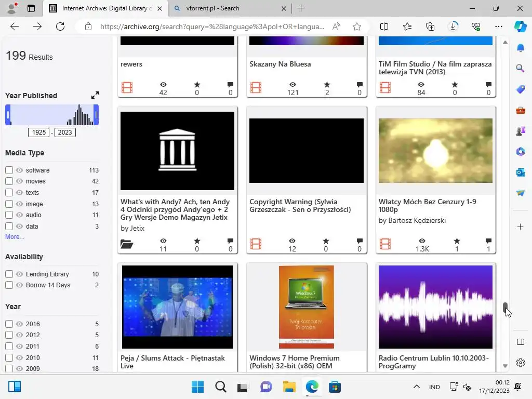Open Microsoft Store from taskbar
Viewport: 532px width, 399px height.
pyautogui.click(x=335, y=387)
